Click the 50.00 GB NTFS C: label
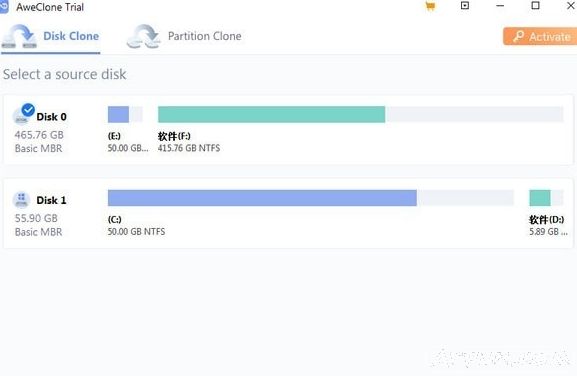This screenshot has height=376, width=577. [x=136, y=232]
